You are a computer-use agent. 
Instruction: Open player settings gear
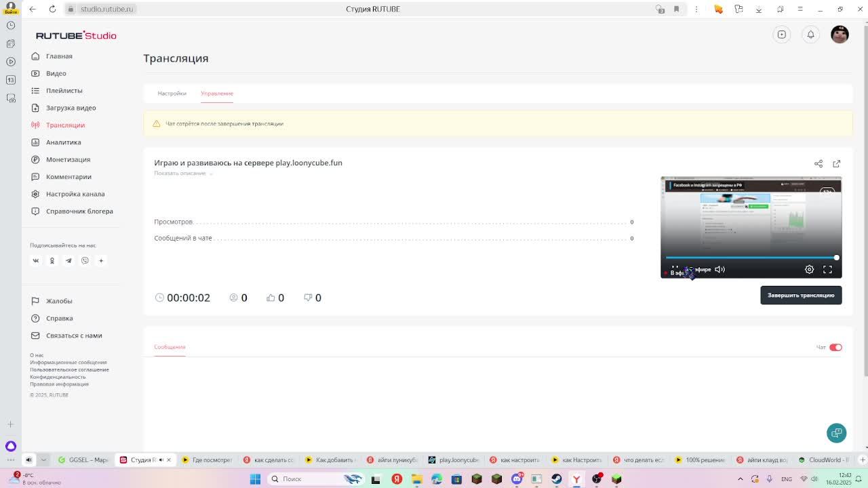(x=809, y=270)
